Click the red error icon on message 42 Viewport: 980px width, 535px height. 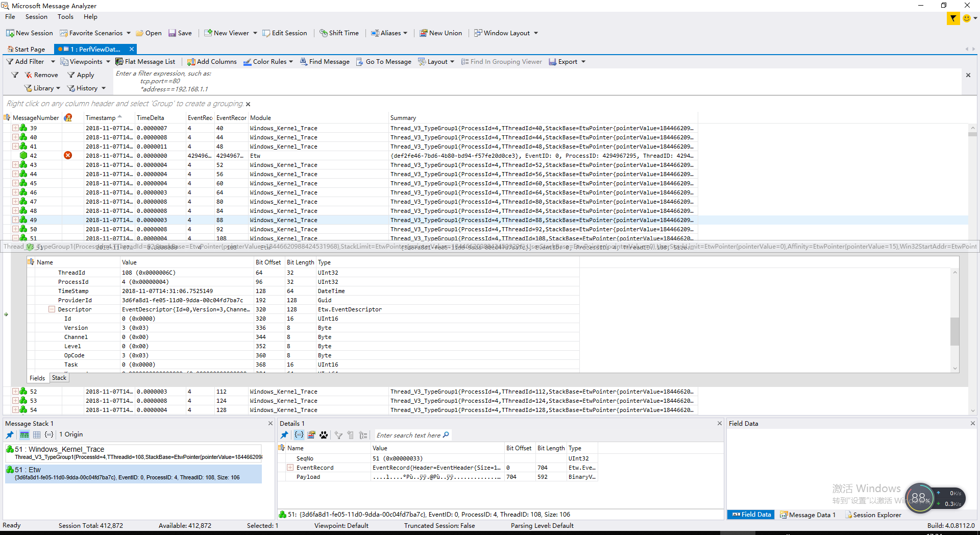coord(68,155)
